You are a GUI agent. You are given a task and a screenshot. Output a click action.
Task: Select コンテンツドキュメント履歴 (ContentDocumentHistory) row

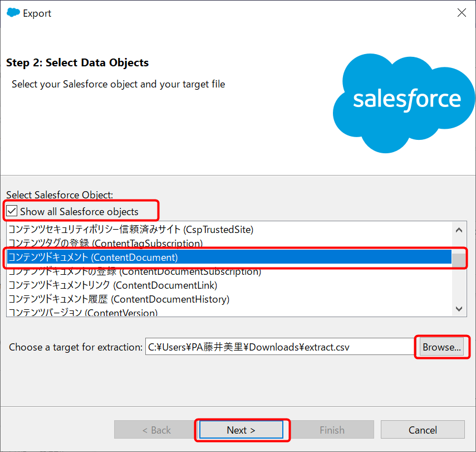tap(229, 299)
